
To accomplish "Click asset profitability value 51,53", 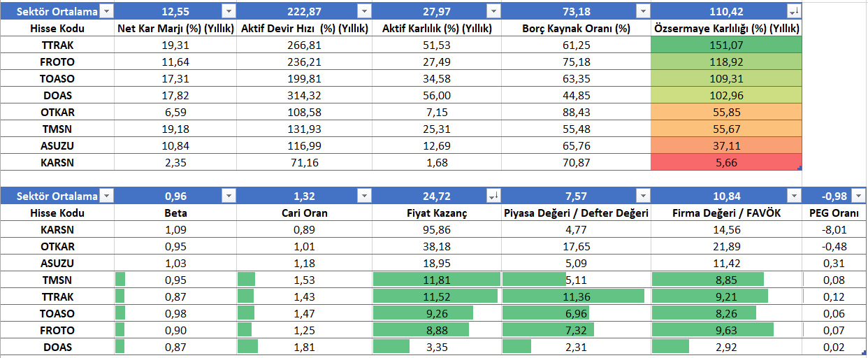I will [x=436, y=45].
